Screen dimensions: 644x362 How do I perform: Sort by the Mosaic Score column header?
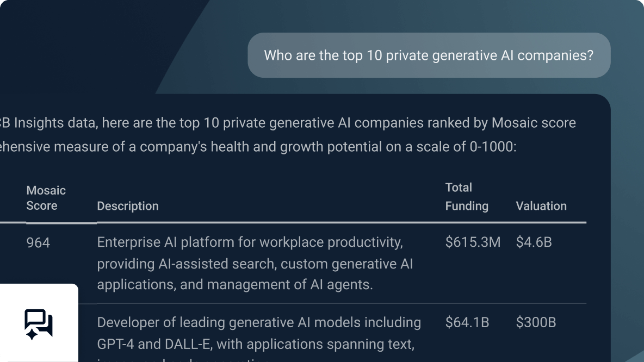pos(46,198)
